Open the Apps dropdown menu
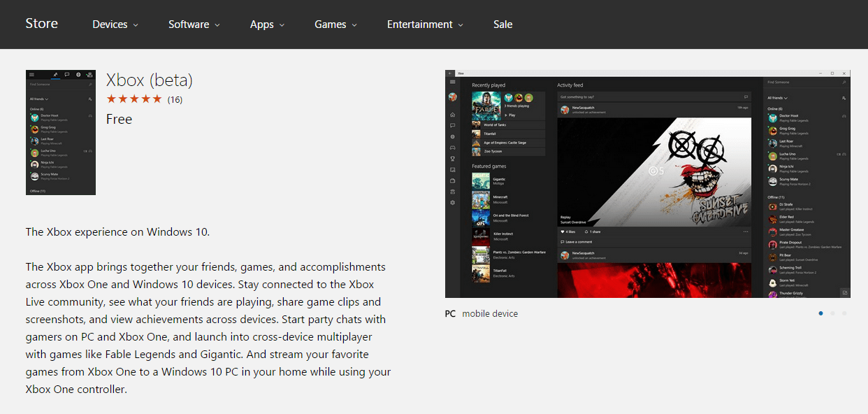Image resolution: width=868 pixels, height=414 pixels. coord(267,24)
